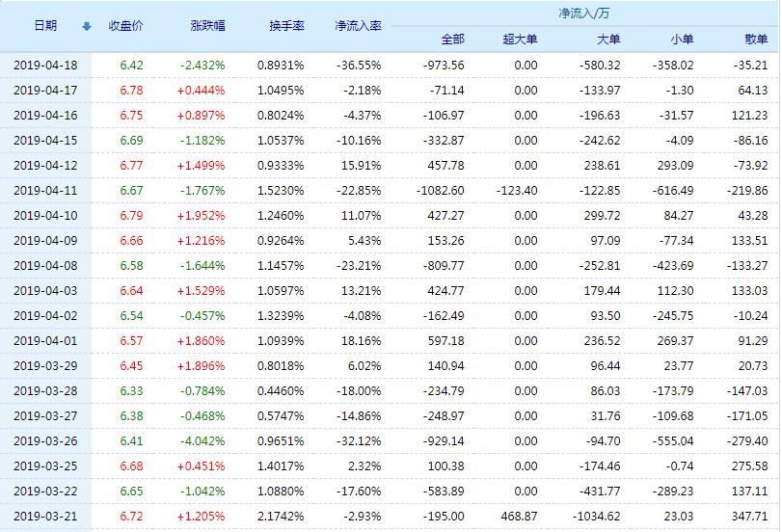Viewport: 782px width, 532px height.
Task: Click the 净流入率 column header
Action: coord(358,26)
